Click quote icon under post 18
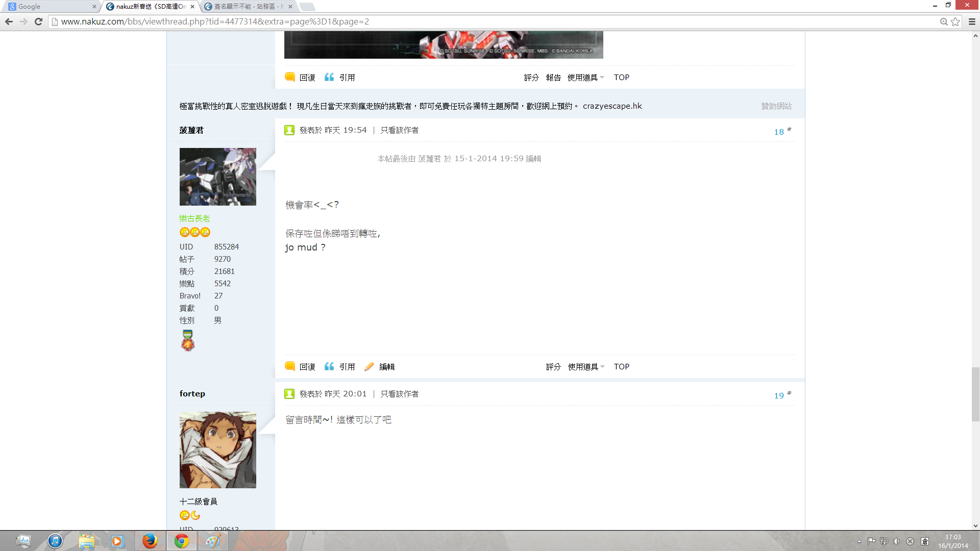The height and width of the screenshot is (551, 980). coord(329,366)
